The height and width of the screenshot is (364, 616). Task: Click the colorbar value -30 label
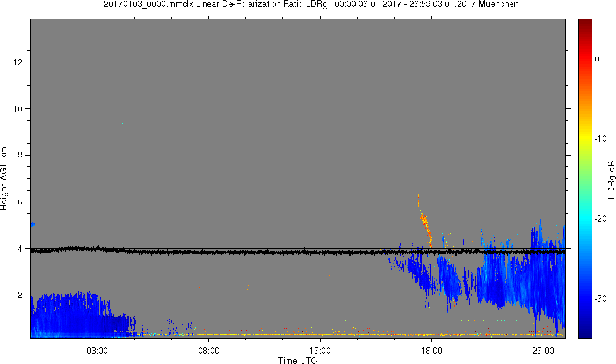600,299
